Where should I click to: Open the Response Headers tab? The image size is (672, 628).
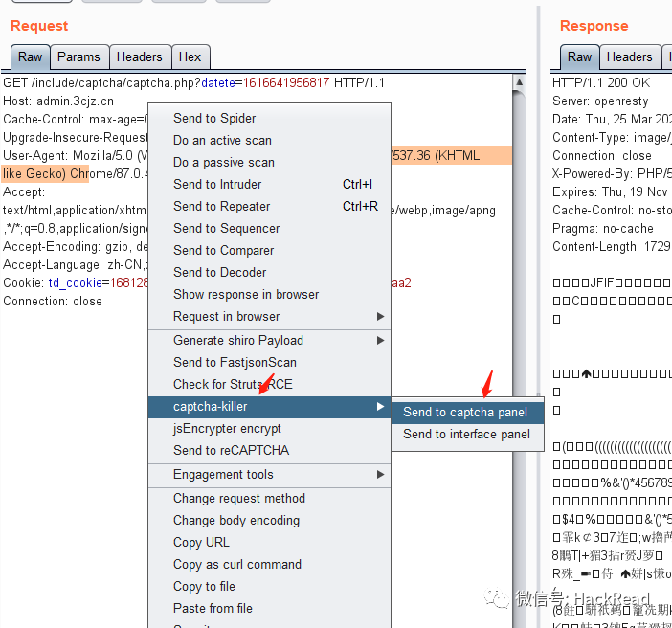tap(629, 57)
